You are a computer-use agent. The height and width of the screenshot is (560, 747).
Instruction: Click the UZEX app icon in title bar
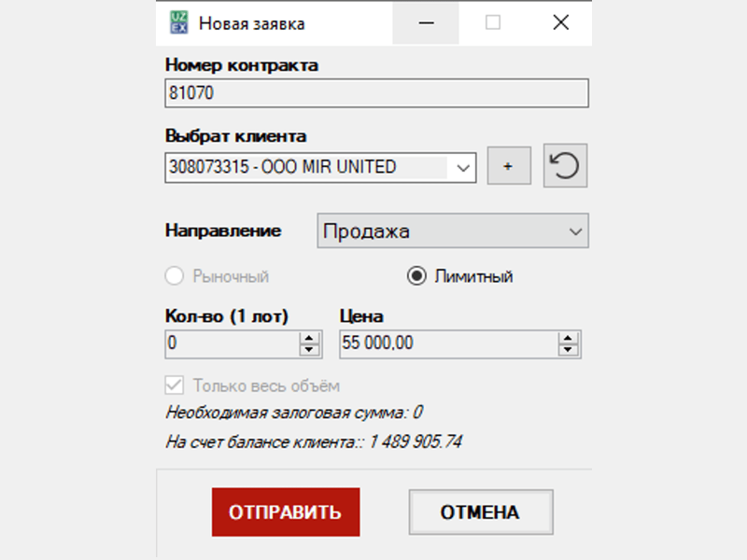click(x=176, y=23)
